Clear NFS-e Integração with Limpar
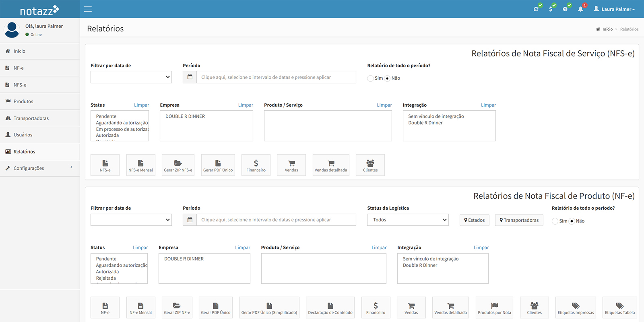The height and width of the screenshot is (322, 644). 488,105
